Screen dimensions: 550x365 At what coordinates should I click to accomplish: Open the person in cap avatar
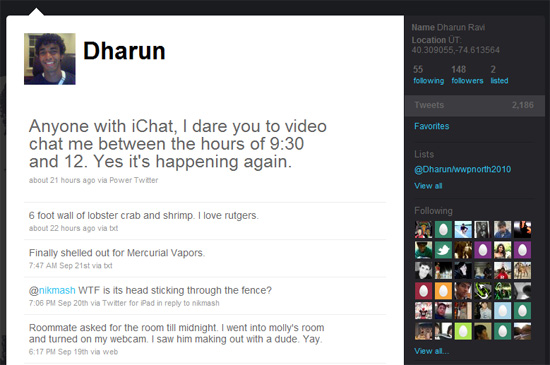(x=423, y=331)
